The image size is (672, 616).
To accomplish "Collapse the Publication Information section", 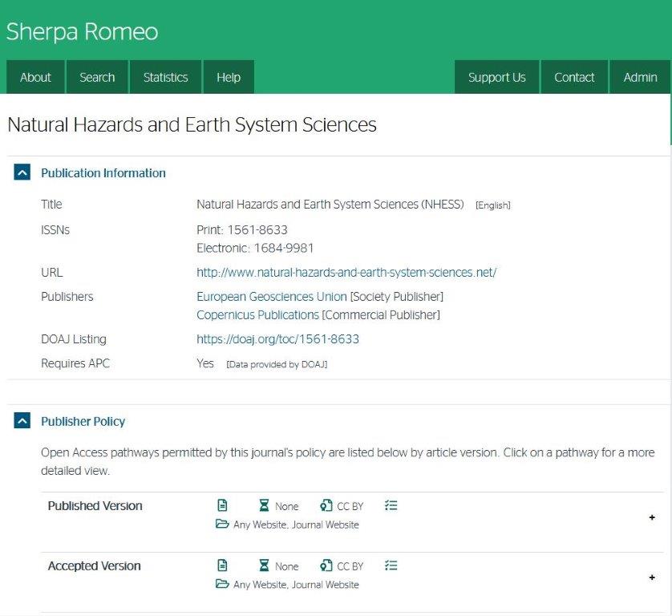I will [22, 172].
